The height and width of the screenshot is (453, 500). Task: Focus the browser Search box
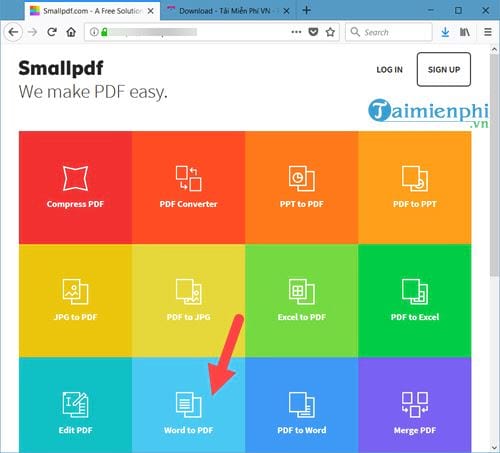pyautogui.click(x=389, y=32)
